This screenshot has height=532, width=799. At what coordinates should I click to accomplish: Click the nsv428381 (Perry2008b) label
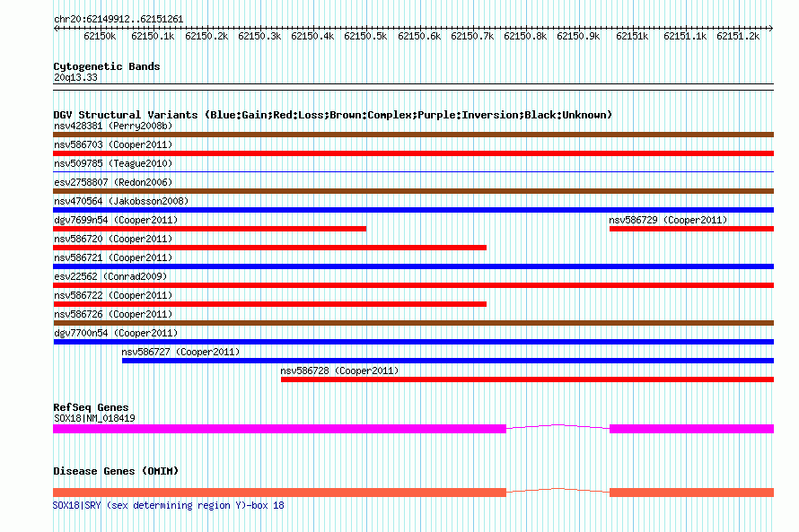[x=113, y=126]
